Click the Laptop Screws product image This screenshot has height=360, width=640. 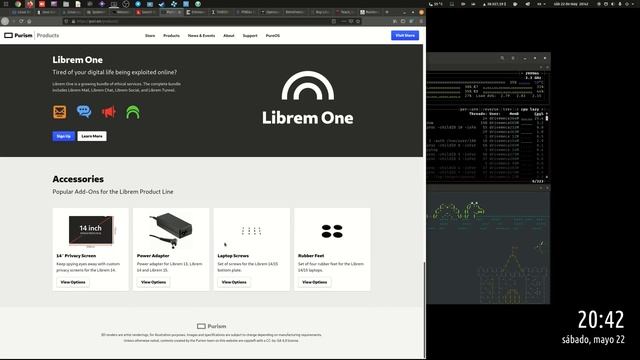point(251,231)
